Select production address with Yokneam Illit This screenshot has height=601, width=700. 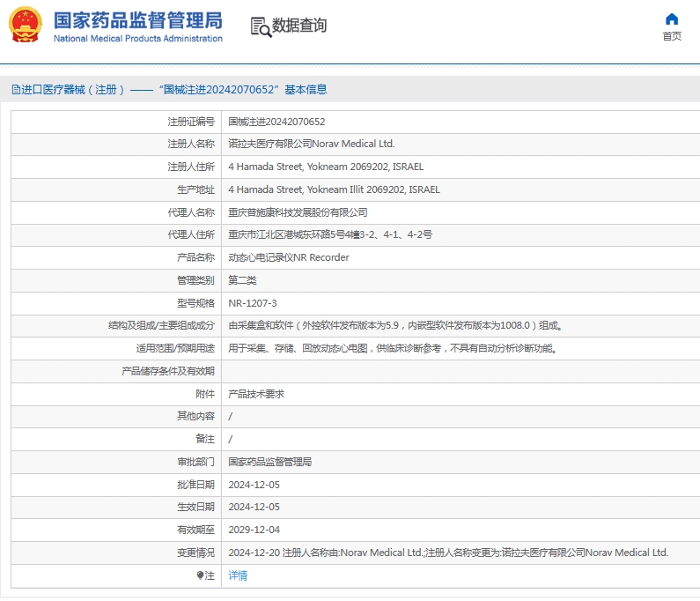(x=334, y=189)
